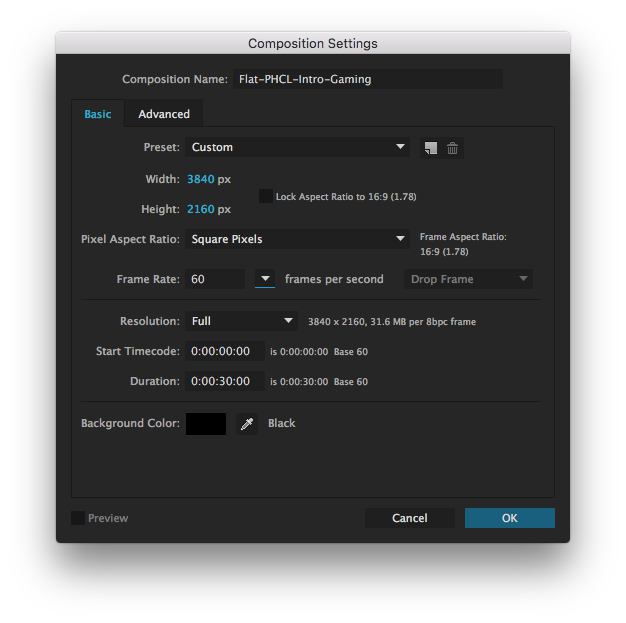
Task: Open the frame rate arrow menu
Action: click(265, 278)
